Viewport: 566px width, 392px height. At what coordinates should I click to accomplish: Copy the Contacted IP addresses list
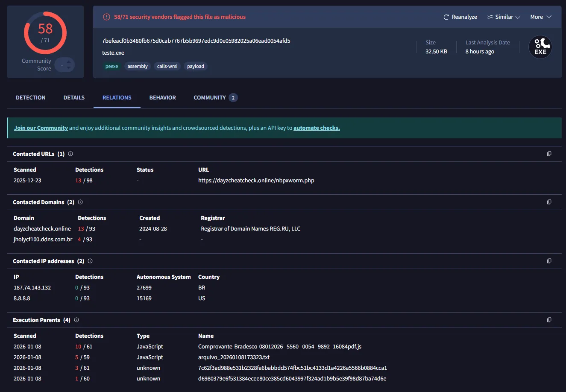click(x=549, y=261)
